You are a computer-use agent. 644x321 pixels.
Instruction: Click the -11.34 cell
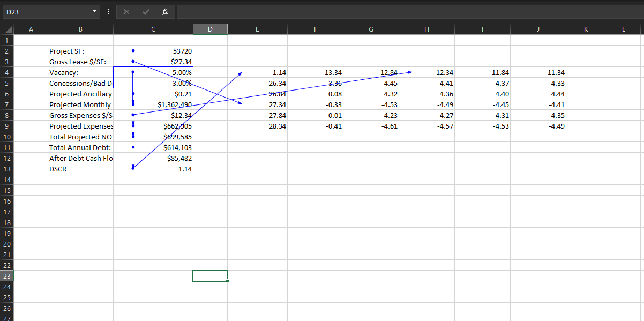pos(538,72)
